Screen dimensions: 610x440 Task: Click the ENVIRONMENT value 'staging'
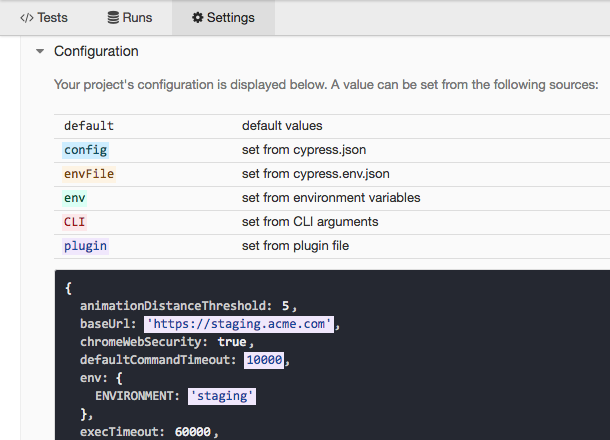222,396
